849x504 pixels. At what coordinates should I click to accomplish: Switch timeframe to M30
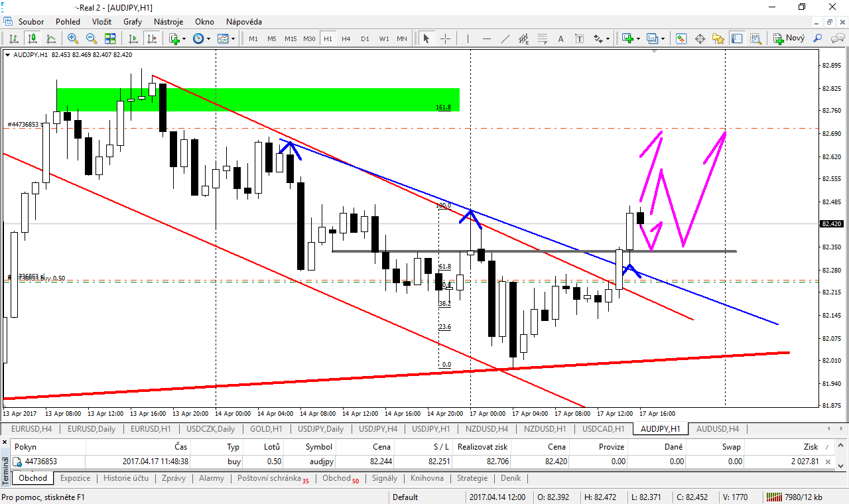(309, 38)
